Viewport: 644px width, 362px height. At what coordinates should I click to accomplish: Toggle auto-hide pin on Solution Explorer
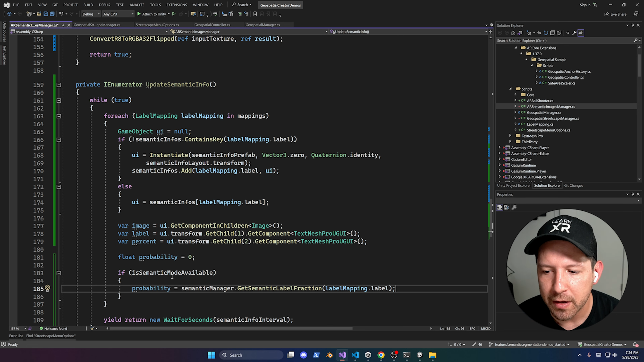[633, 25]
